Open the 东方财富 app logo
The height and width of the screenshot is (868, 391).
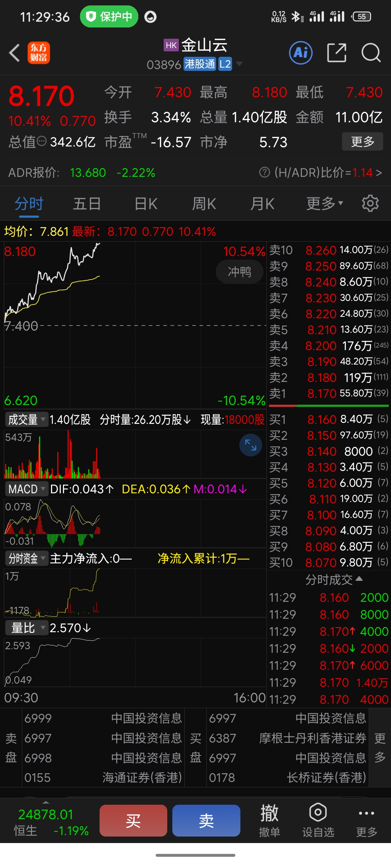(x=39, y=53)
